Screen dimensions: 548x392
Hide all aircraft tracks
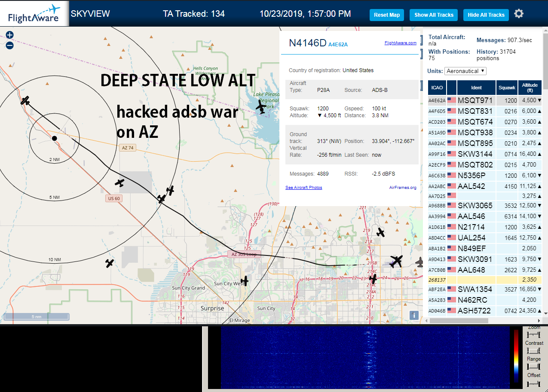[486, 15]
